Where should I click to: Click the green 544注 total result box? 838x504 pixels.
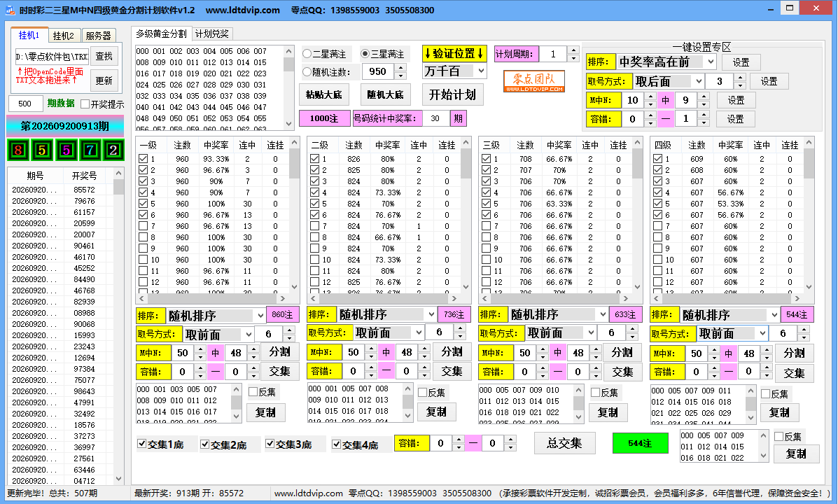pyautogui.click(x=640, y=443)
